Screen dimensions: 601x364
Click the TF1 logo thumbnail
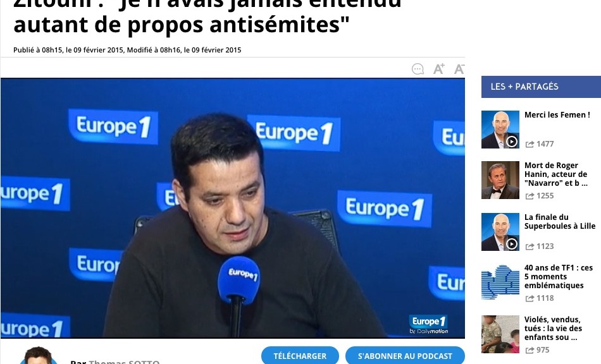pos(500,282)
